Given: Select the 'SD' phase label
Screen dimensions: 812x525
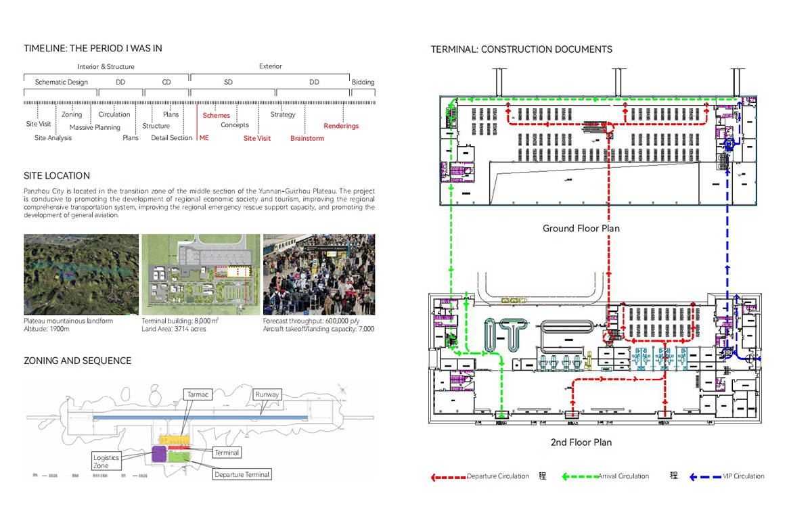Looking at the screenshot, I should [x=228, y=82].
